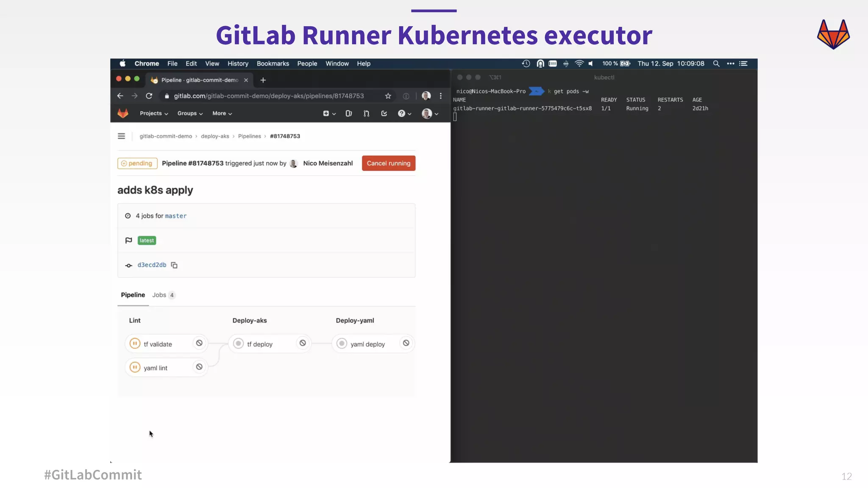This screenshot has height=488, width=868.
Task: Click the #81748753 breadcrumb entry
Action: pyautogui.click(x=285, y=136)
